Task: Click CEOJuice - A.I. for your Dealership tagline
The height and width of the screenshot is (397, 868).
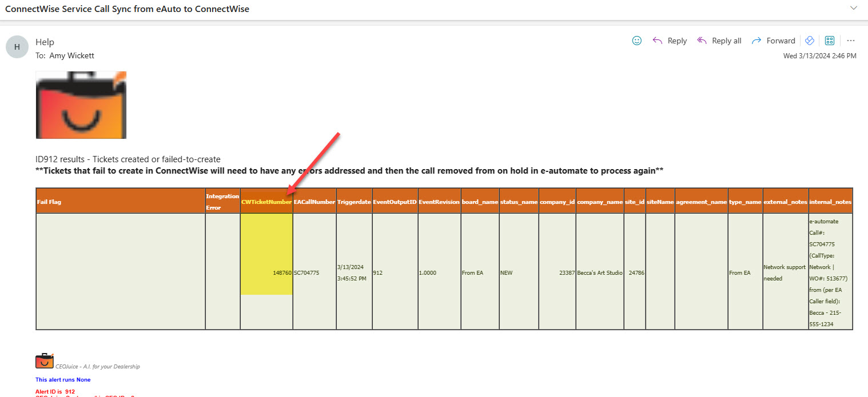Action: [98, 366]
